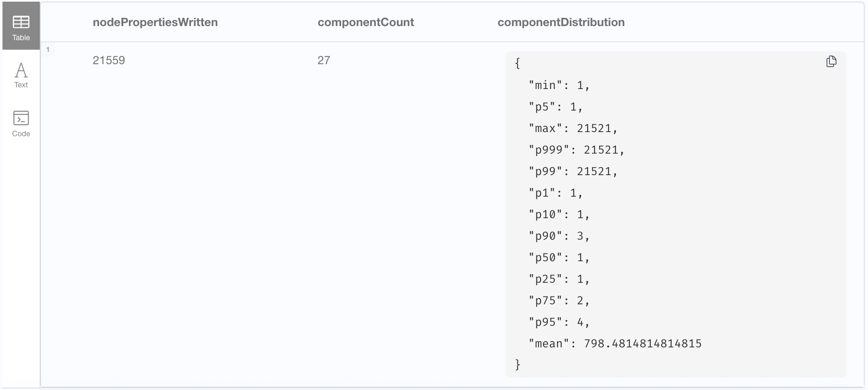Click the componentCount column header
The image size is (868, 390).
(366, 22)
